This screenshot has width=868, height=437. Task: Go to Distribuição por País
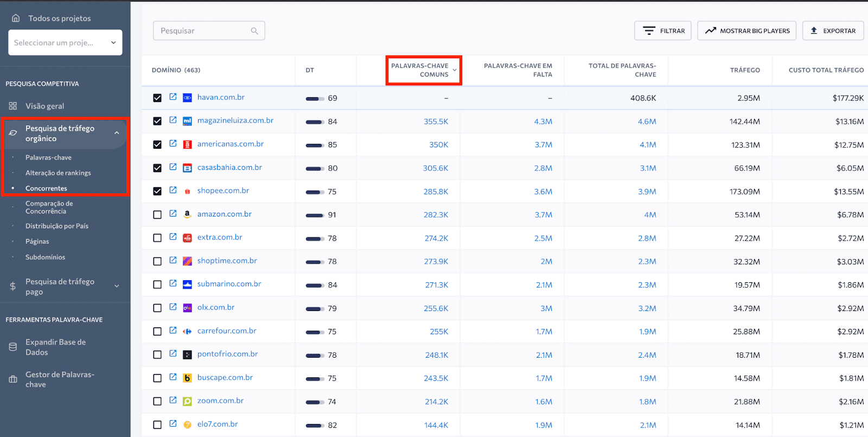[x=57, y=226]
